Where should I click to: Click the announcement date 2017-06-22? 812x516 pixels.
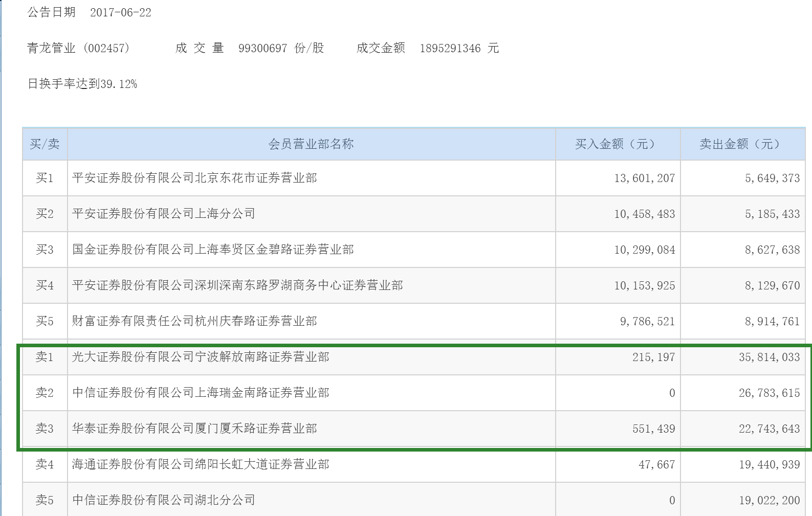tap(121, 12)
